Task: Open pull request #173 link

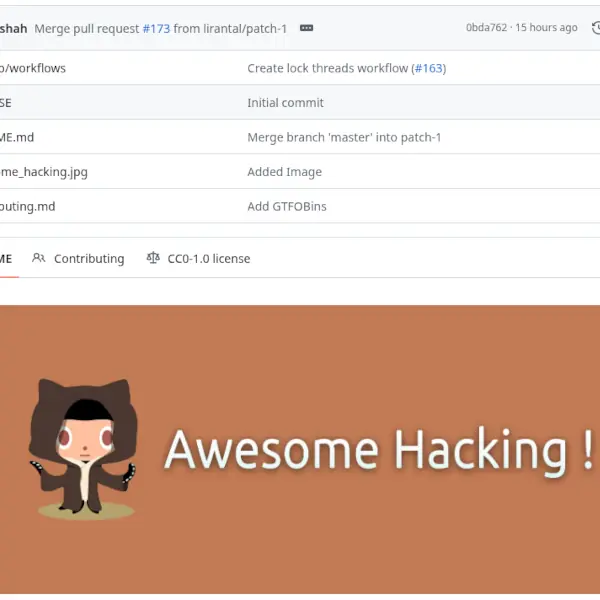Action: tap(156, 29)
